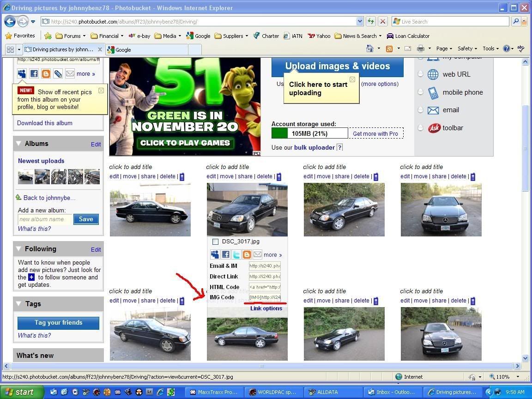
Task: Click the Help question mark icon
Action: click(x=506, y=48)
